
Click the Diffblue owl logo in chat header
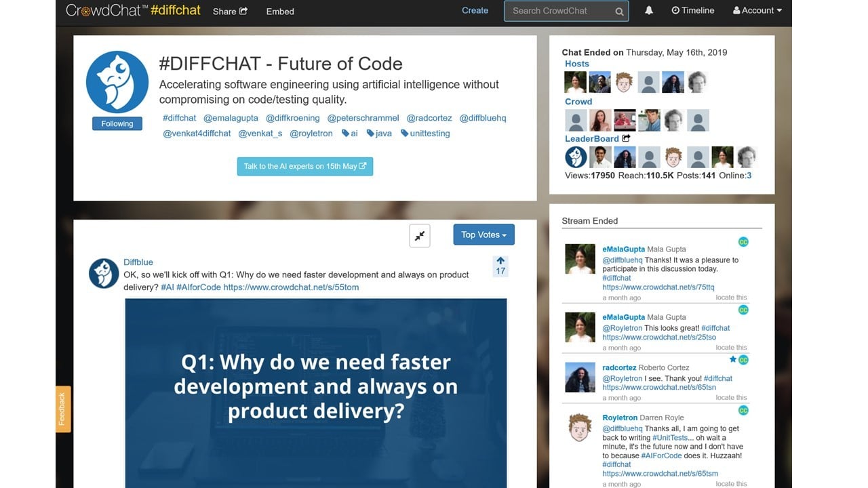(117, 81)
